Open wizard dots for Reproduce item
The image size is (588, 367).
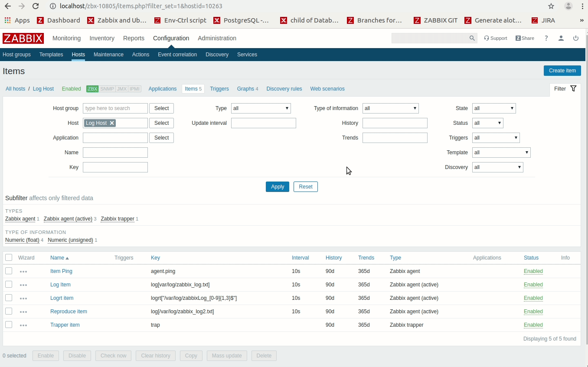tap(23, 312)
